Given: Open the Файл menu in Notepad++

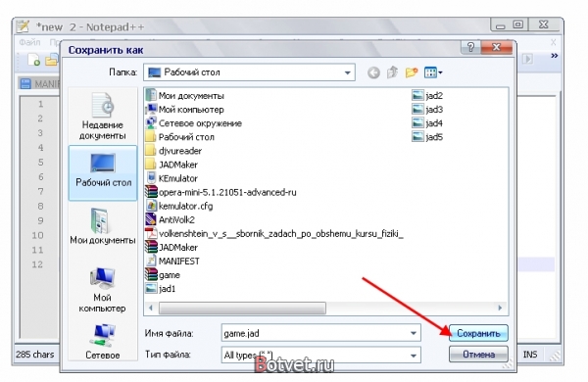Looking at the screenshot, I should pos(29,42).
